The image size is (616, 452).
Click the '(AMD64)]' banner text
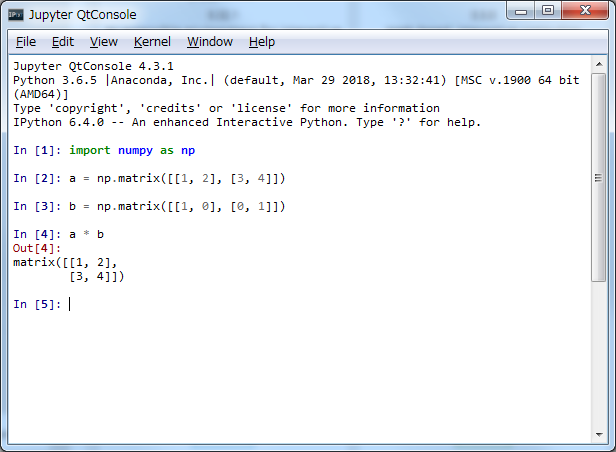coord(41,94)
